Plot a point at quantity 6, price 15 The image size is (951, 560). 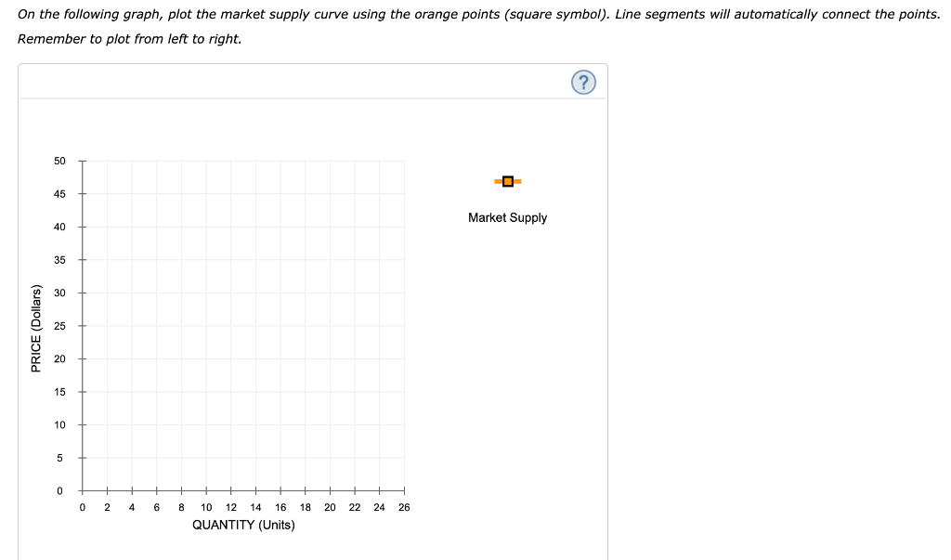156,392
